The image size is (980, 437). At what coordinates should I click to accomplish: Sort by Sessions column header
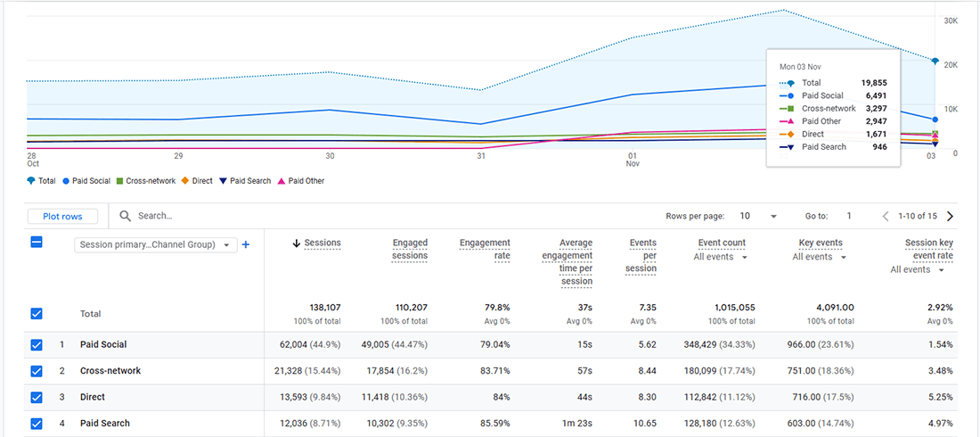[x=323, y=243]
